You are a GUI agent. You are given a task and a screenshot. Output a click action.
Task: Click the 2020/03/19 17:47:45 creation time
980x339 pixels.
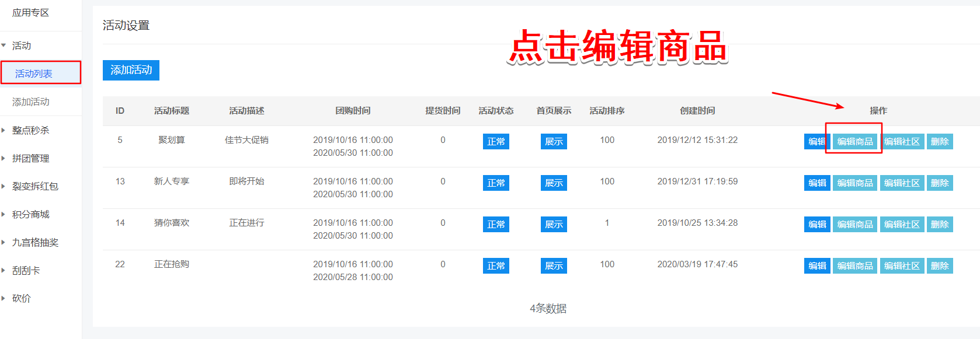pos(697,264)
